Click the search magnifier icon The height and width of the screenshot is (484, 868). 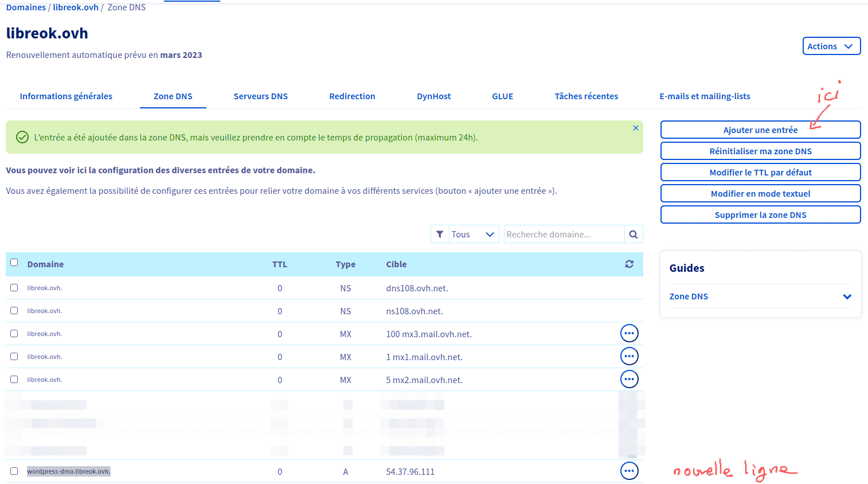[x=634, y=234]
